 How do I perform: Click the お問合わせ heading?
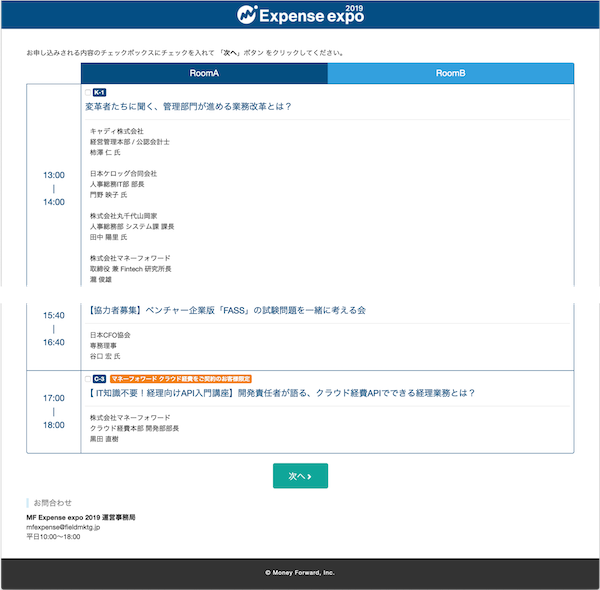pos(52,503)
